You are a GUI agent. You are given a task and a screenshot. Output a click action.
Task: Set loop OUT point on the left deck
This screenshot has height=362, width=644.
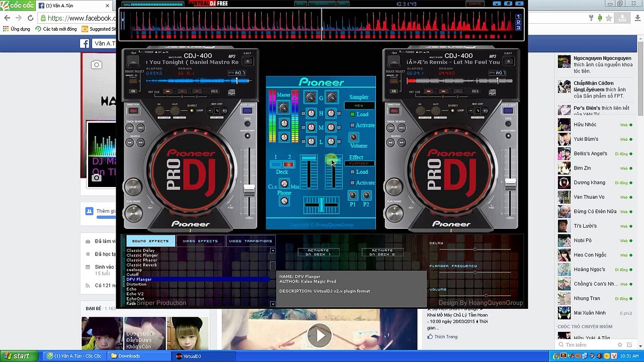click(175, 111)
